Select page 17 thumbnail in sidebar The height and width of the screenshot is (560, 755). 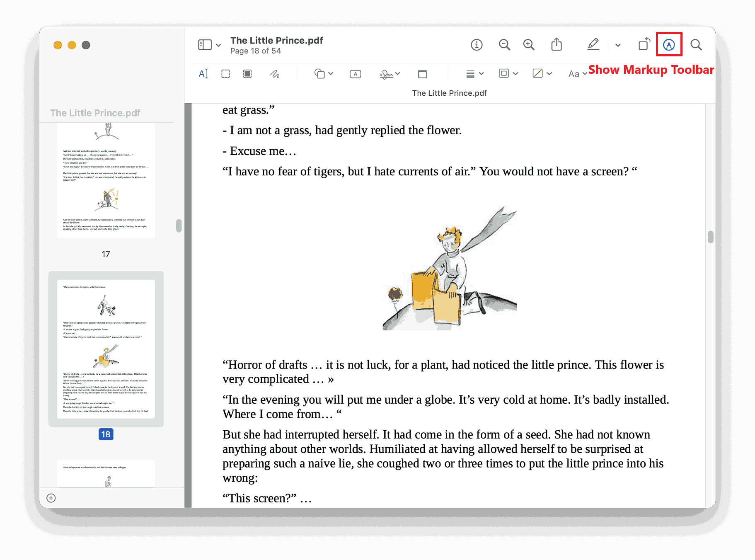[x=106, y=178]
